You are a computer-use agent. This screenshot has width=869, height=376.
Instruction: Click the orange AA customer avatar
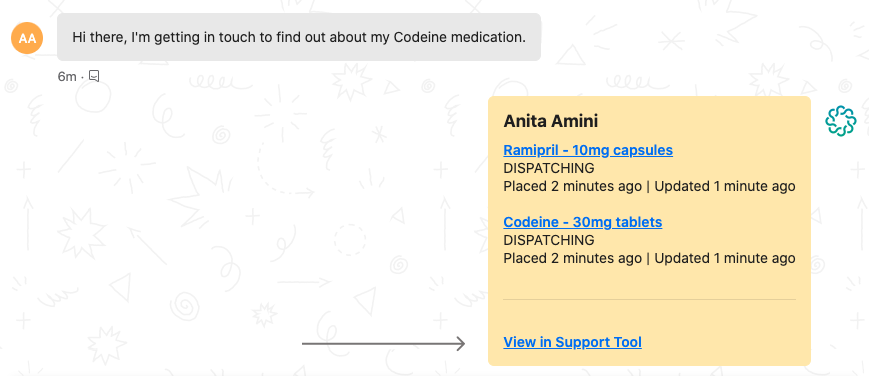tap(27, 38)
